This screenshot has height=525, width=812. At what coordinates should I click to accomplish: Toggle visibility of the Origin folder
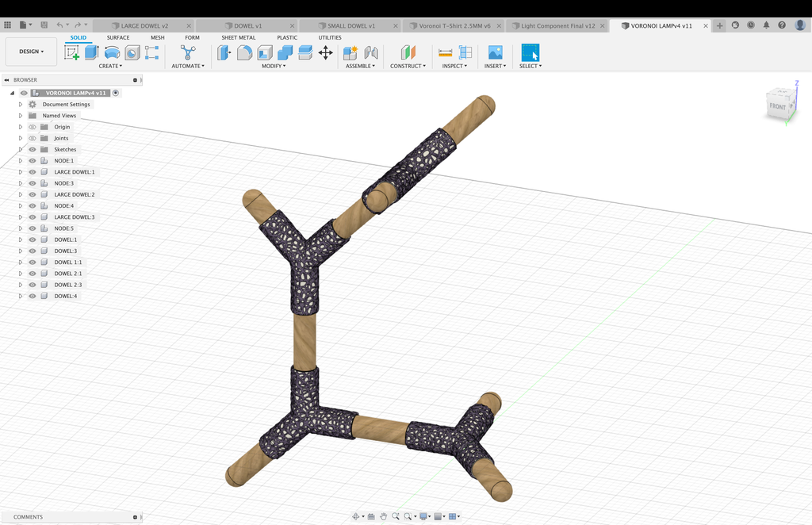pyautogui.click(x=33, y=127)
